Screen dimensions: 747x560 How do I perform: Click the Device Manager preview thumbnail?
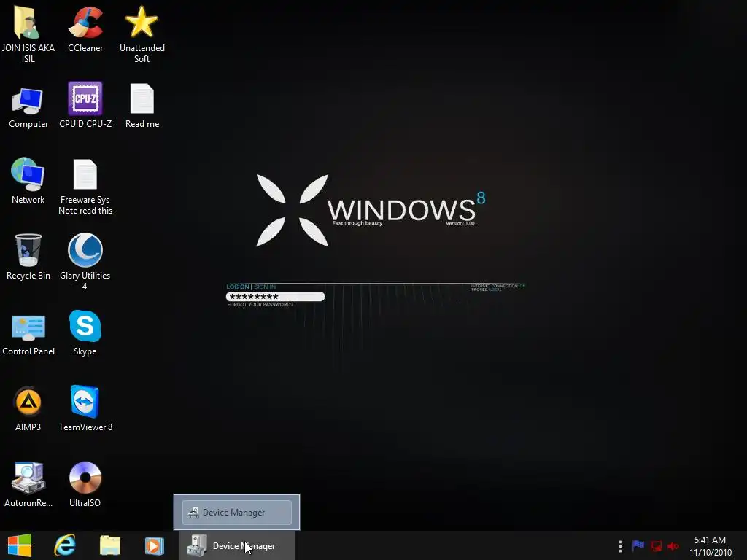237,513
